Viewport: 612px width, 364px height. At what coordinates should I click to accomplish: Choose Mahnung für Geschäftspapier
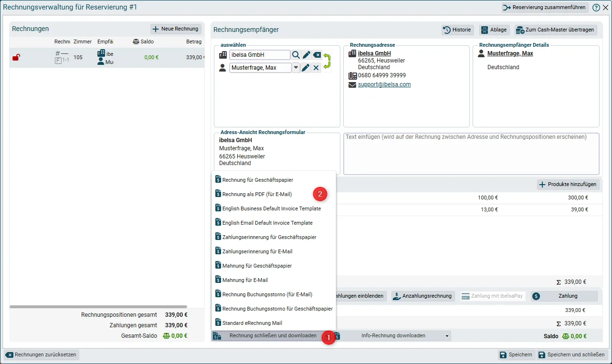pyautogui.click(x=274, y=266)
